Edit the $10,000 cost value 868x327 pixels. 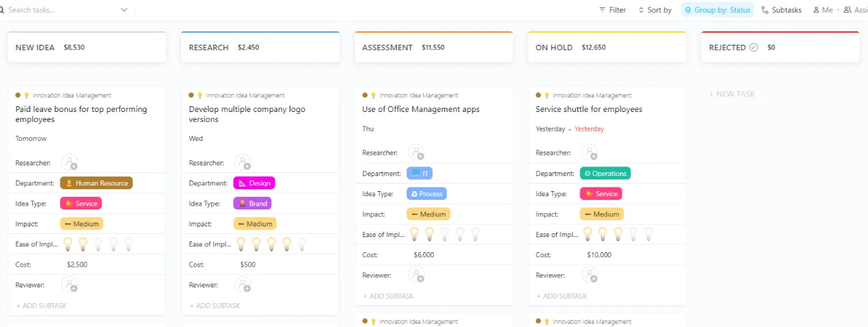click(599, 255)
